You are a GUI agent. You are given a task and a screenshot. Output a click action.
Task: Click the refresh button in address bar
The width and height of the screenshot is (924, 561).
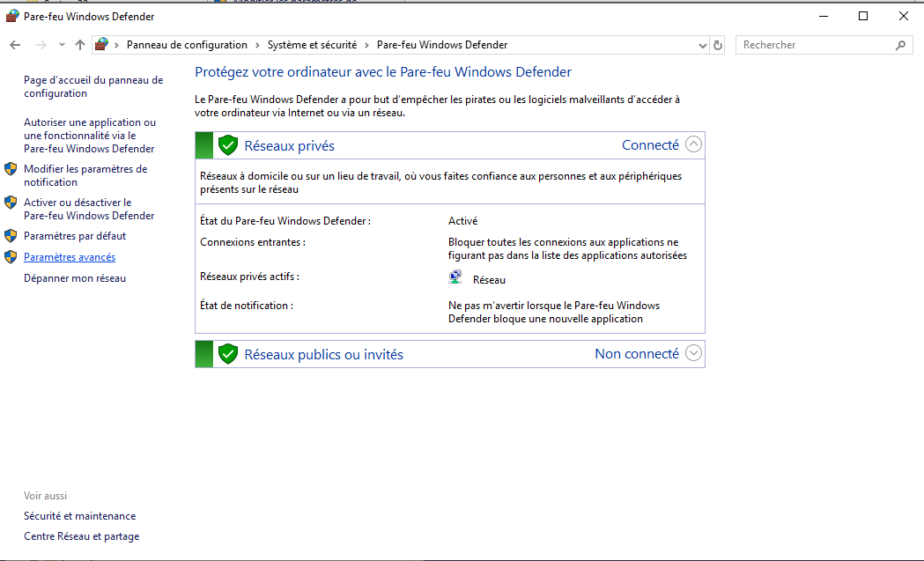(x=718, y=45)
